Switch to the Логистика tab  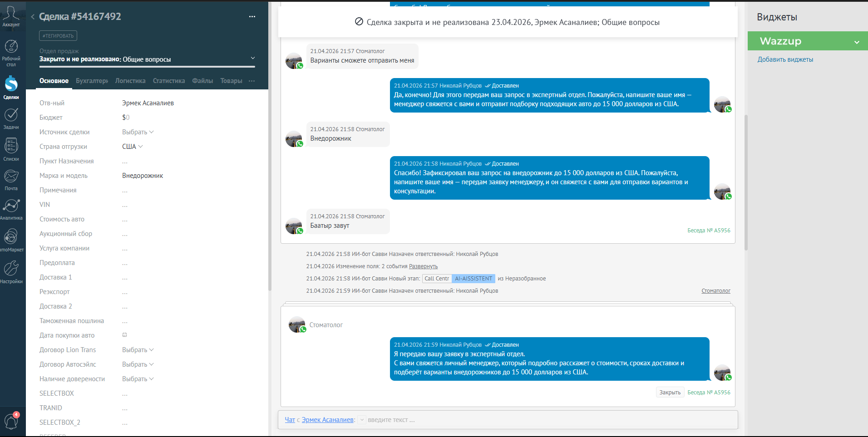point(130,81)
